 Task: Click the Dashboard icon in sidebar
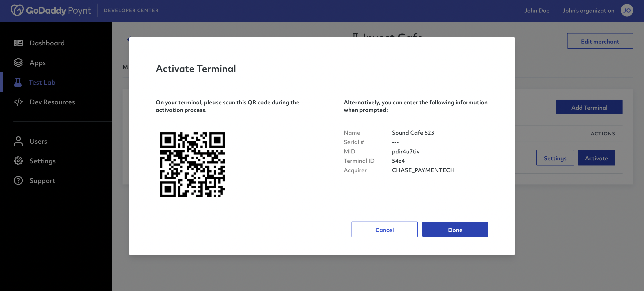[x=18, y=43]
